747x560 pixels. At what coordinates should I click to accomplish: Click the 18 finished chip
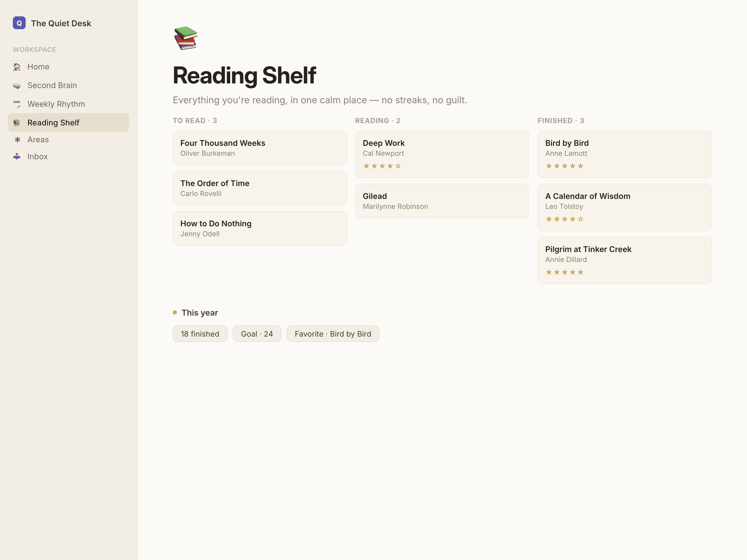[x=200, y=334]
